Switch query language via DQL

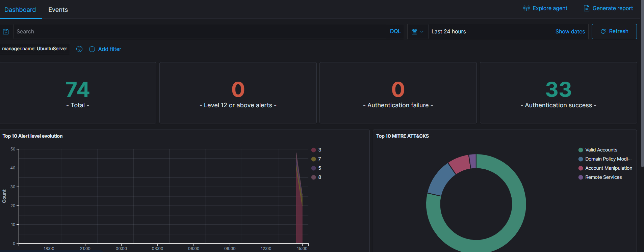pos(395,31)
